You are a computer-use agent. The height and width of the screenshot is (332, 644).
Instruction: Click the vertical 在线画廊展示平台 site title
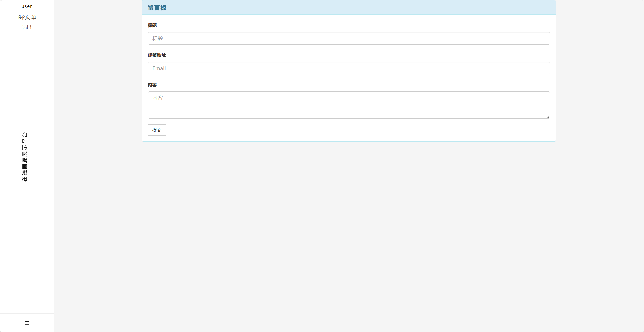pyautogui.click(x=24, y=157)
